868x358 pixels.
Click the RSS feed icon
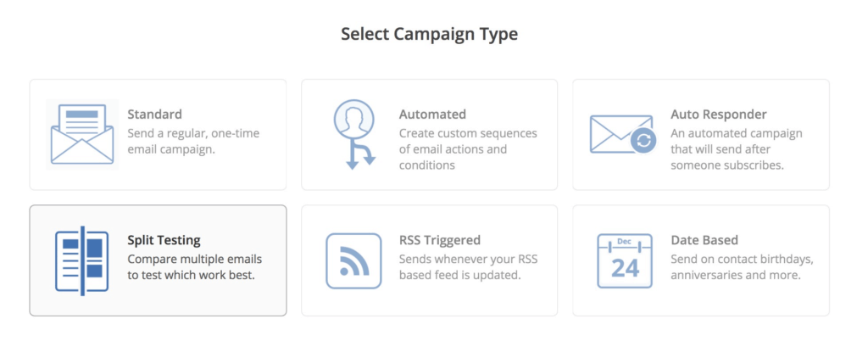pos(353,260)
